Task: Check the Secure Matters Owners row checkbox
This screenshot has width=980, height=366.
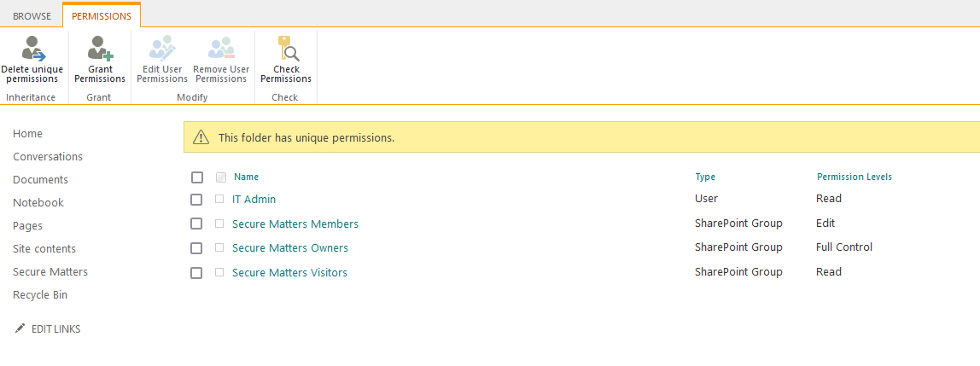Action: pyautogui.click(x=196, y=248)
